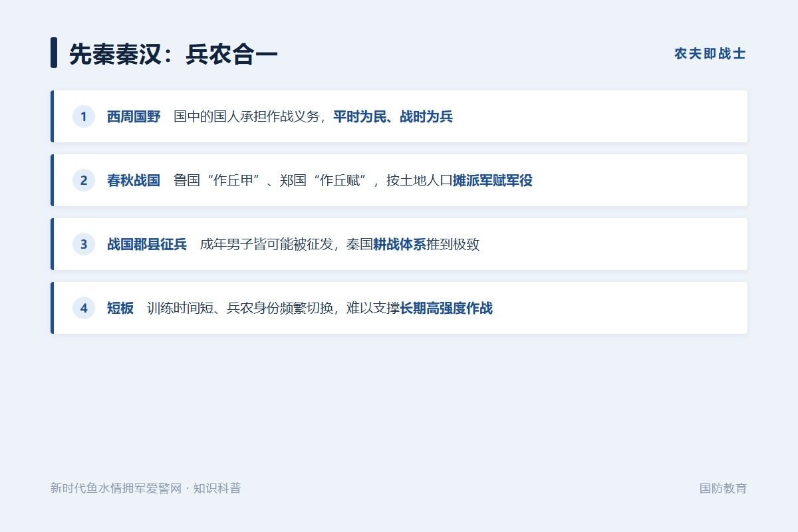Screen dimensions: 798x532
Task: Click the 短板 heading
Action: 120,309
